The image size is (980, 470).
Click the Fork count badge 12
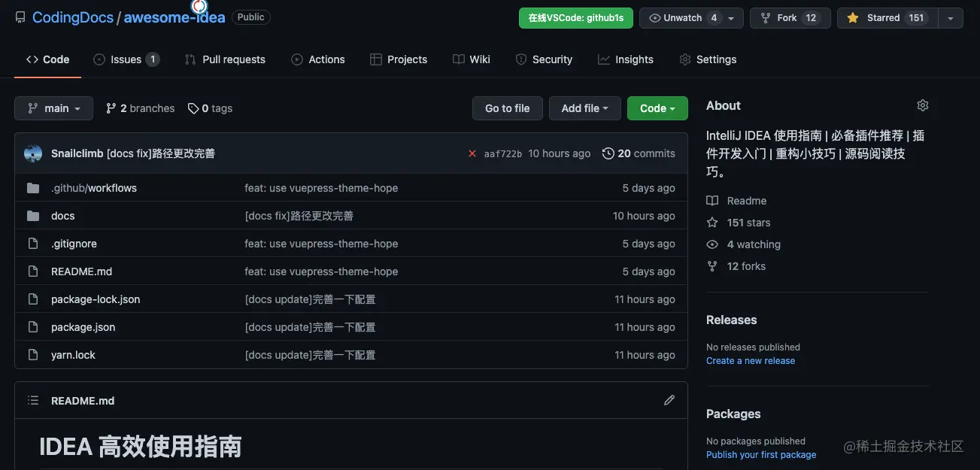pos(811,18)
